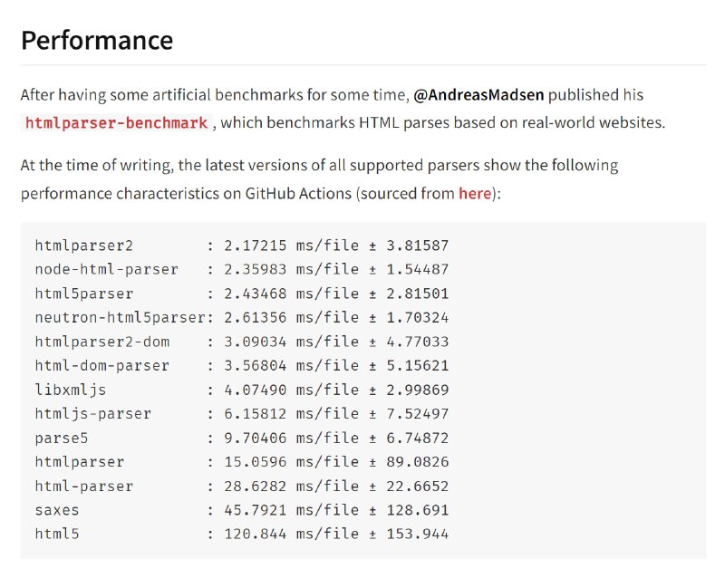
Task: Click the Performance section heading
Action: [97, 40]
